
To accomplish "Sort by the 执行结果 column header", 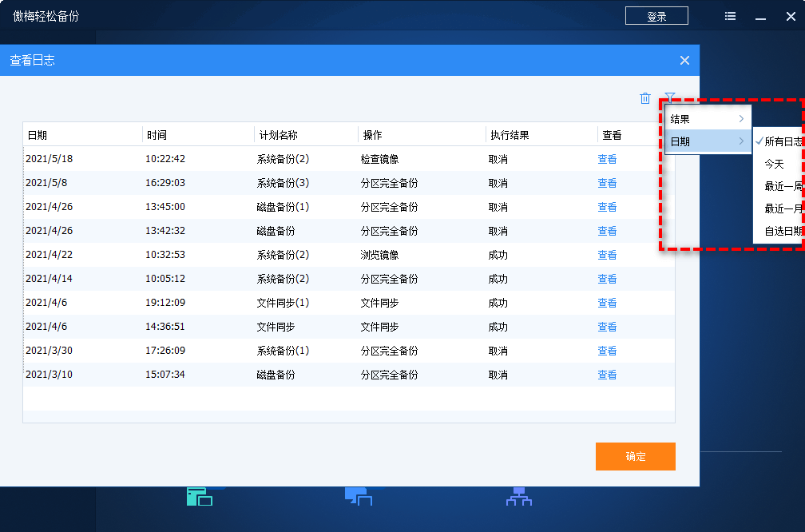I will tap(510, 135).
